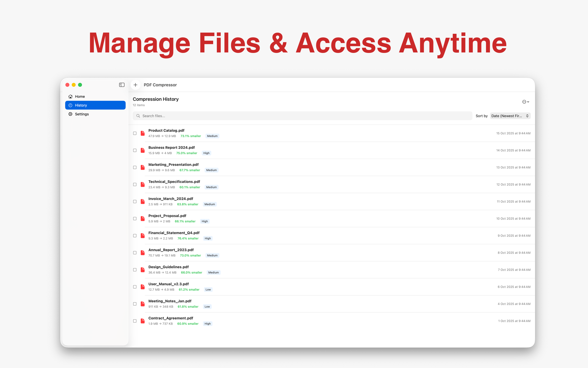Click the Business Report 2024.pdf file icon
588x368 pixels.
pos(143,150)
